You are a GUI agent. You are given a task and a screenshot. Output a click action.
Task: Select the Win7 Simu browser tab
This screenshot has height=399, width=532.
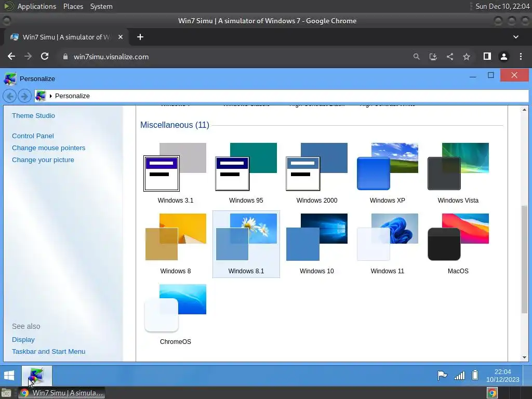point(66,37)
